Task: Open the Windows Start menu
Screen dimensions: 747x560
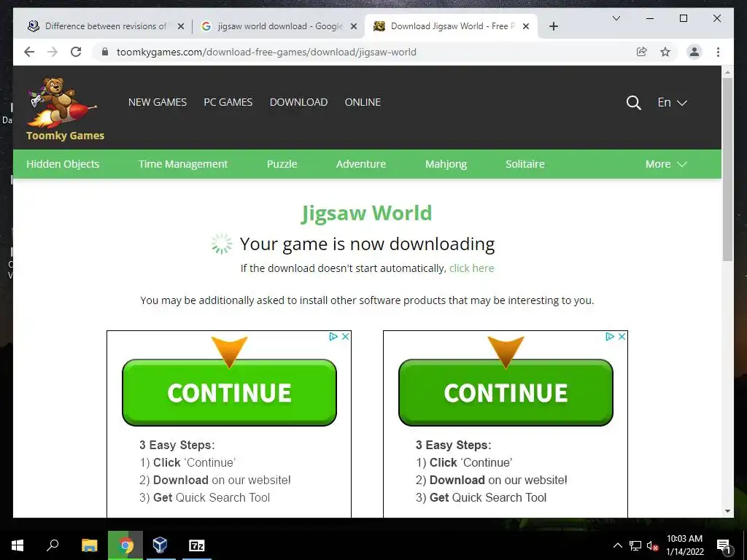Action: [18, 545]
